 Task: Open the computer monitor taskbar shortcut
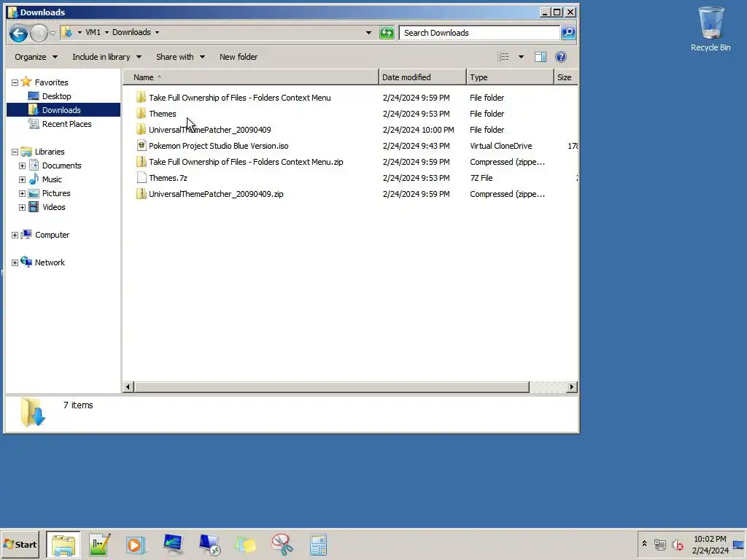click(172, 545)
